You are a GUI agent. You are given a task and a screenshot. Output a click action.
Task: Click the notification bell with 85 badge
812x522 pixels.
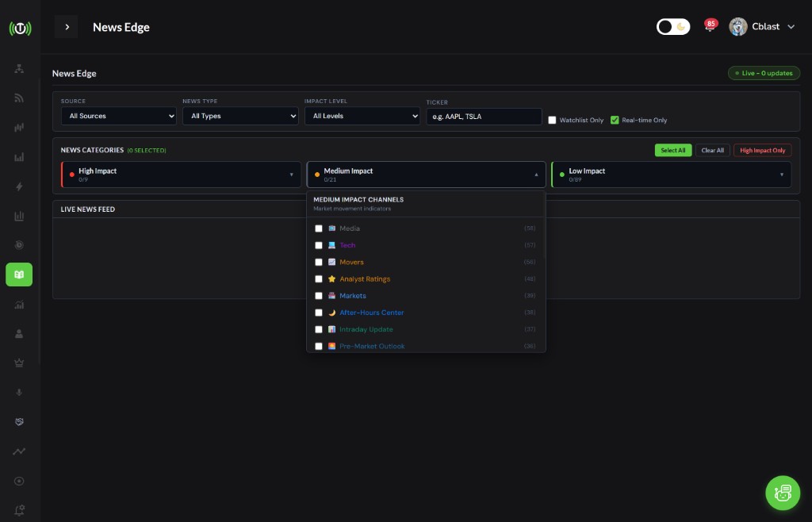[709, 27]
